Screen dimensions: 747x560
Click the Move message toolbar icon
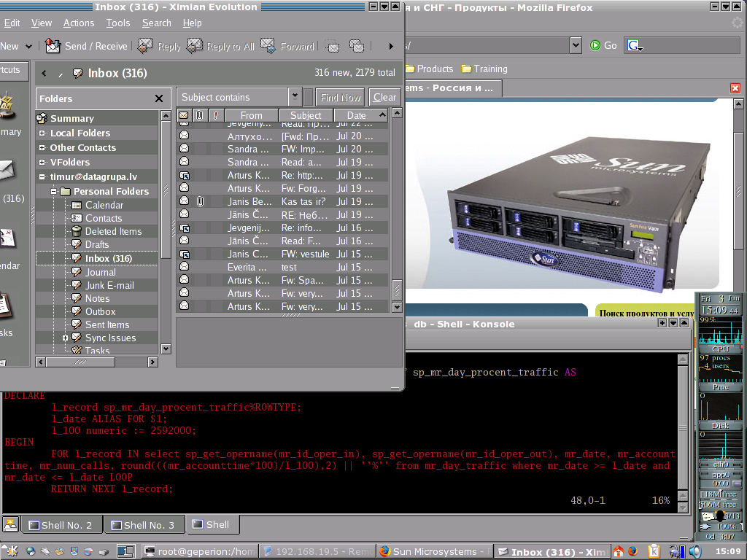point(332,46)
